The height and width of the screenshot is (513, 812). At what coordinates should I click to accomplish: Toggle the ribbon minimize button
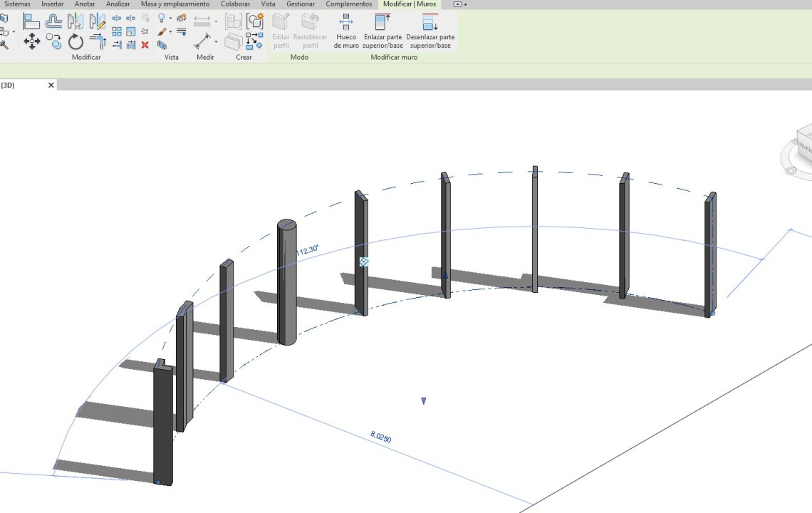tap(459, 4)
